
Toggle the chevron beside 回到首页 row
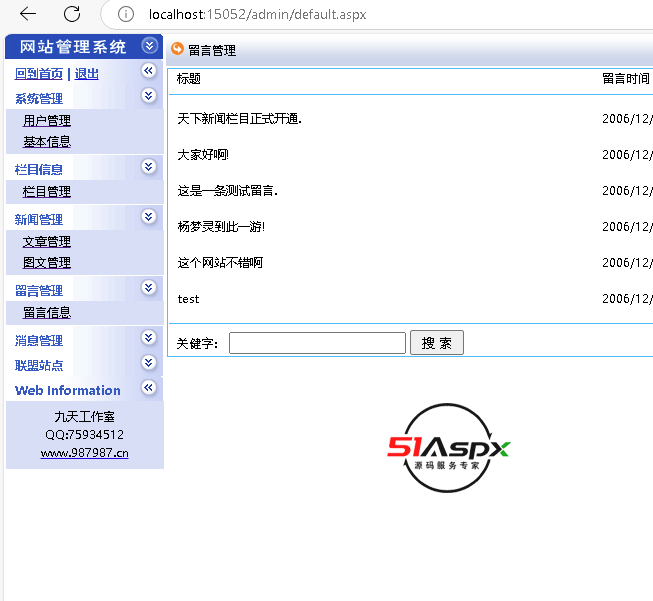(149, 71)
